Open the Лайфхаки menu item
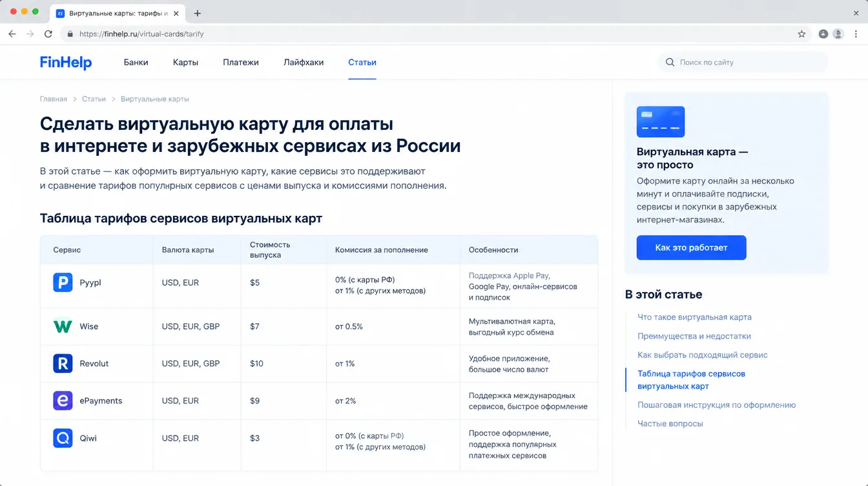Image resolution: width=868 pixels, height=486 pixels. tap(304, 63)
